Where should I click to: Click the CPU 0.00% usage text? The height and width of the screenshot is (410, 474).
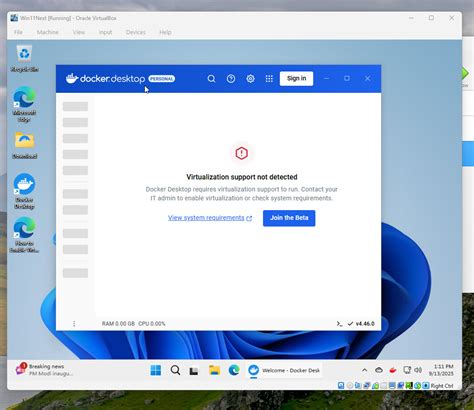point(152,324)
